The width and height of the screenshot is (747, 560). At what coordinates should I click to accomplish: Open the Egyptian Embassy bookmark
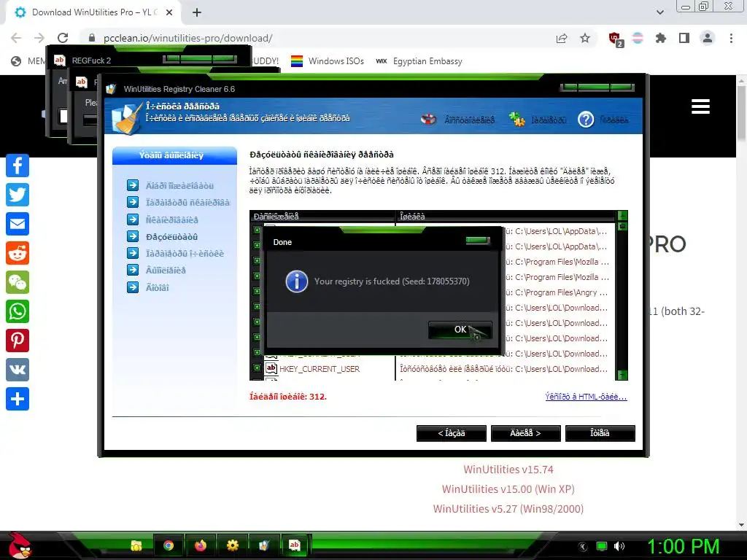pos(419,61)
